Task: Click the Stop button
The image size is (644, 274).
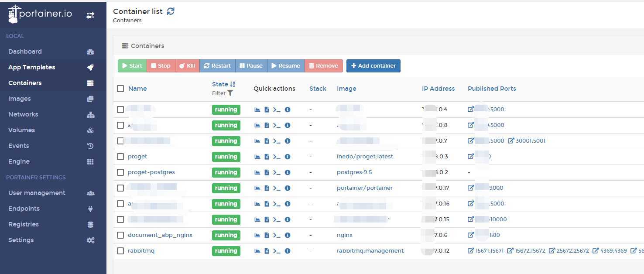Action: [161, 66]
